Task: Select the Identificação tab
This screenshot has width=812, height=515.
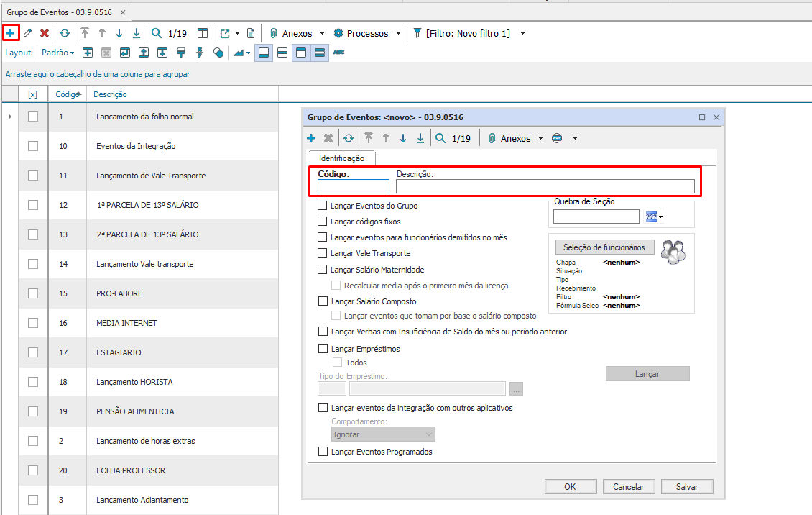Action: [342, 158]
